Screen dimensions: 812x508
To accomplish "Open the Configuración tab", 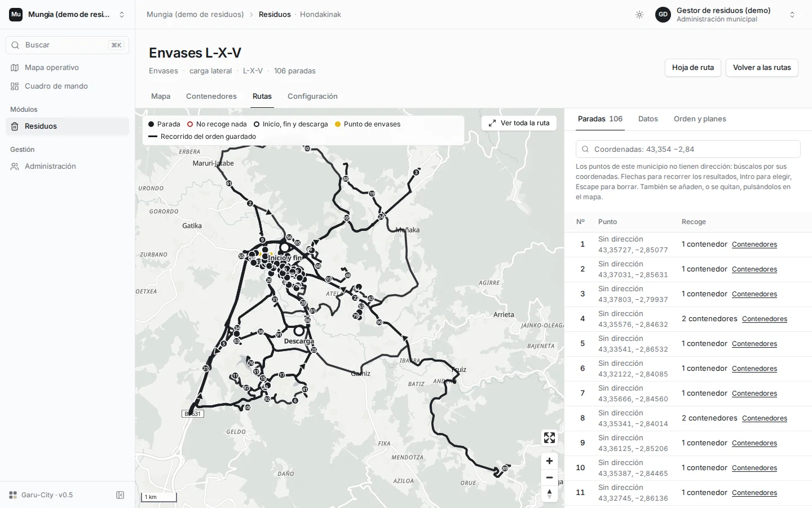I will click(x=312, y=97).
